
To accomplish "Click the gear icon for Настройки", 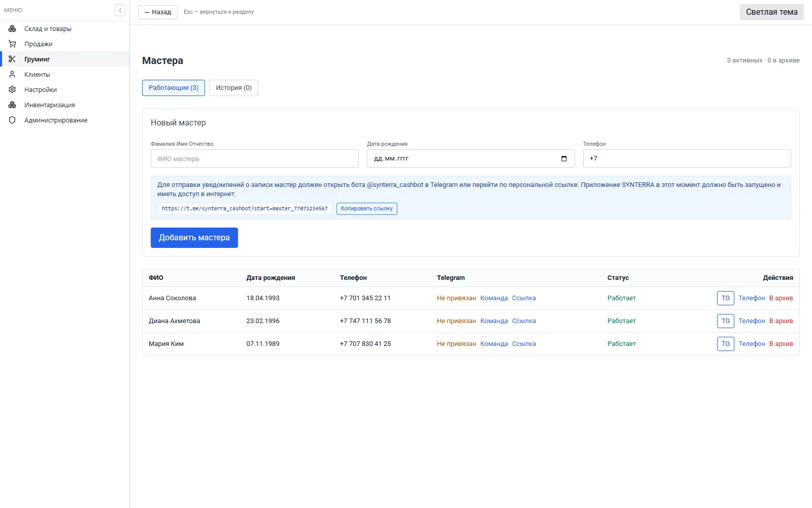I will coord(12,89).
